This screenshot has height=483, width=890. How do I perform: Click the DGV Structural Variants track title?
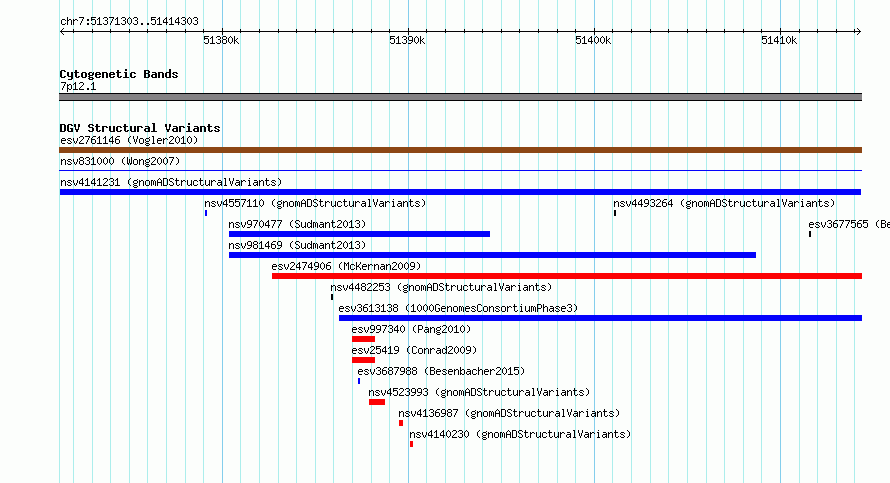click(140, 128)
